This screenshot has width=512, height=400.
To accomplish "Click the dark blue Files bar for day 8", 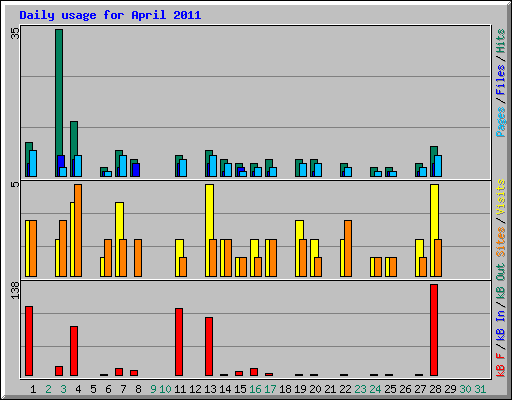I will (136, 170).
